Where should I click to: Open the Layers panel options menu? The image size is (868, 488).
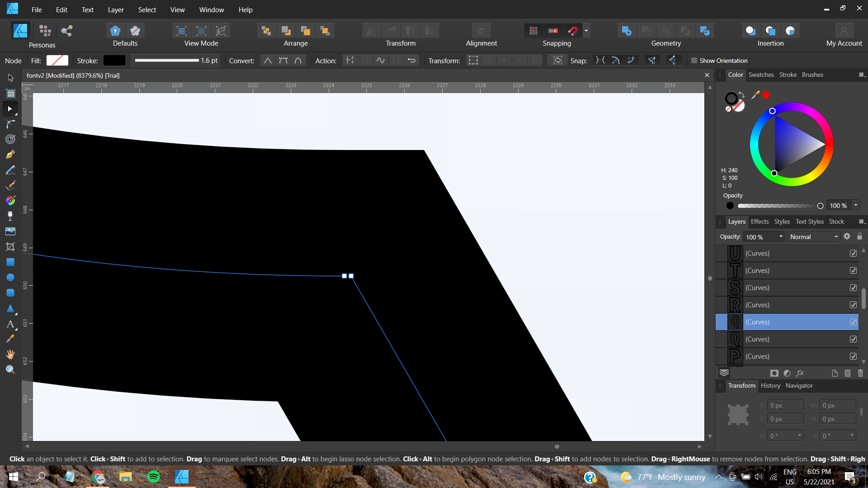tap(862, 222)
